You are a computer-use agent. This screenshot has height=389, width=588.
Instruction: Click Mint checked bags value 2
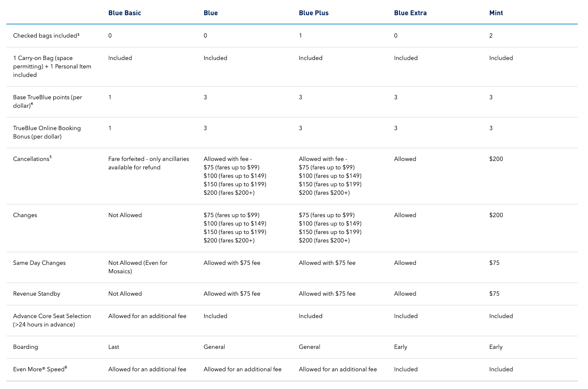[491, 35]
